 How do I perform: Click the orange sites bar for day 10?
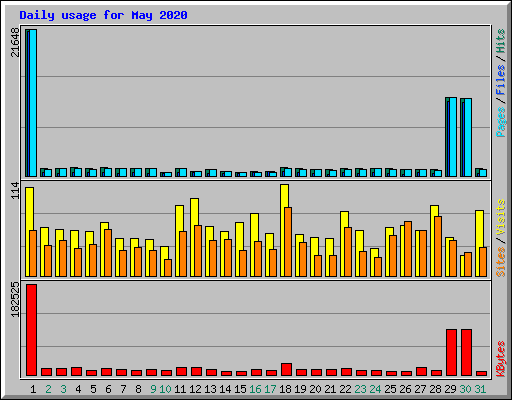pyautogui.click(x=168, y=268)
